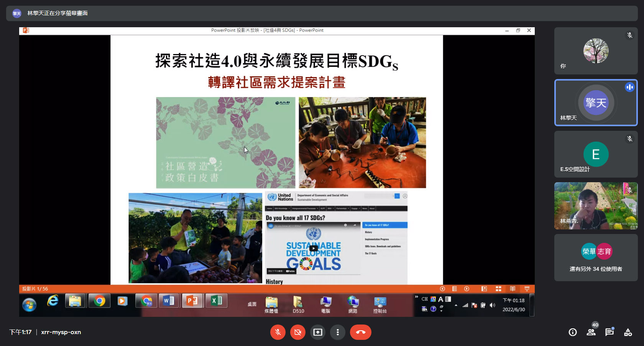Viewport: 644px width, 346px height.
Task: Show the participants list with 40 badge
Action: [591, 332]
